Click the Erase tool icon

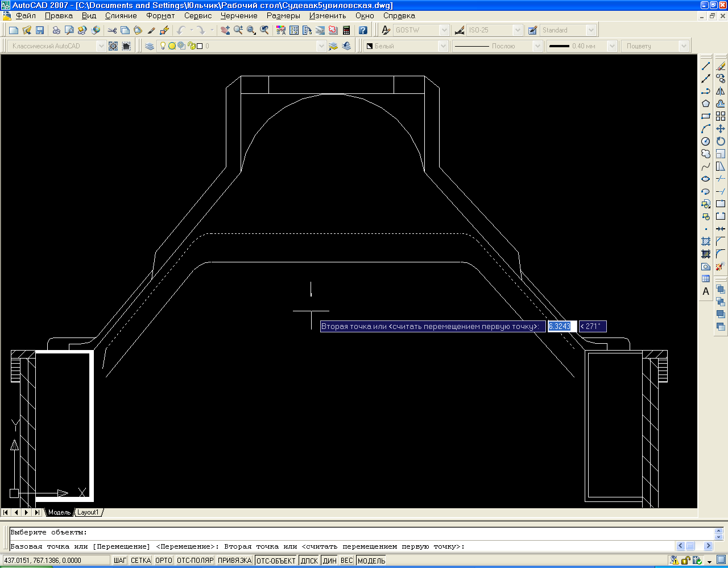(721, 66)
